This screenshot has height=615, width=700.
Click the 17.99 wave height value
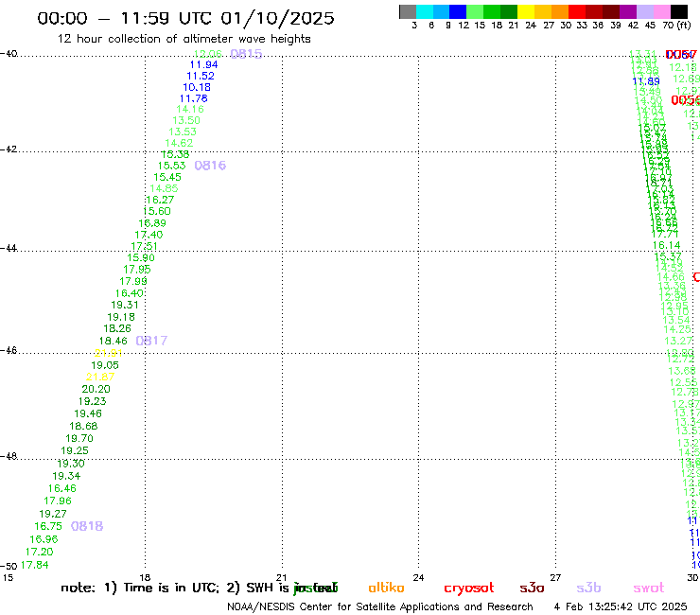133,281
